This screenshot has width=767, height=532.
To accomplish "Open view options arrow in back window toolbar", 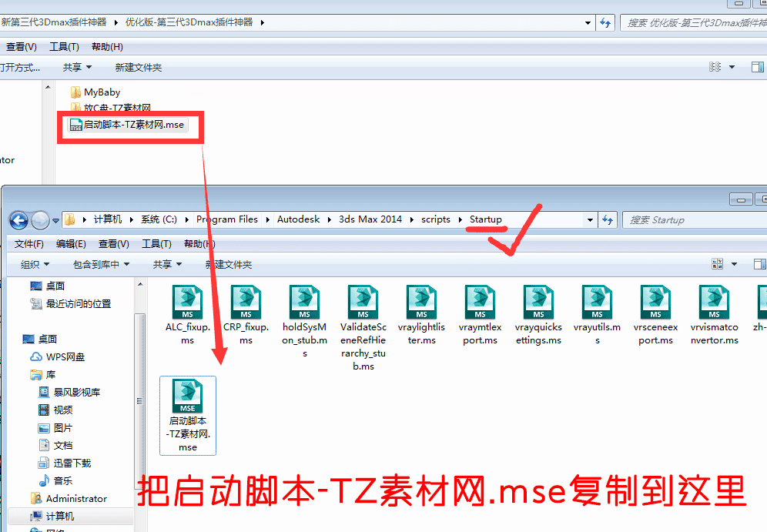I will [x=732, y=67].
